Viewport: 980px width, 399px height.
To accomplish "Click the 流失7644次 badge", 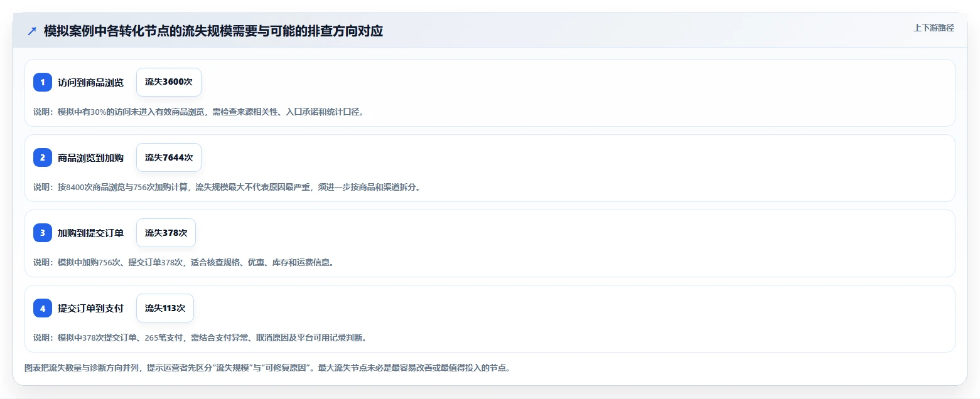I will click(169, 157).
